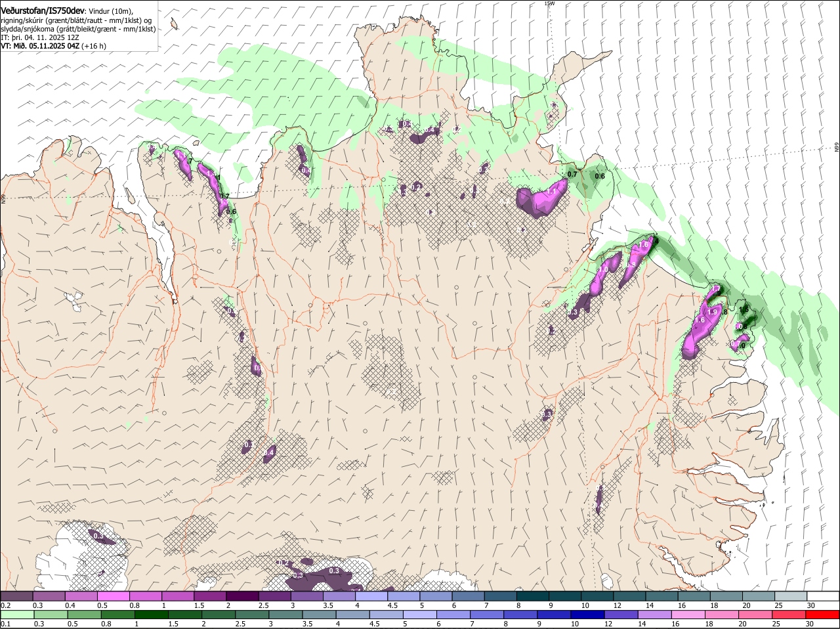
Task: Click the 'VT: Mið. 05.11.2025 04Z (+16 h)' line
Action: [x=53, y=46]
